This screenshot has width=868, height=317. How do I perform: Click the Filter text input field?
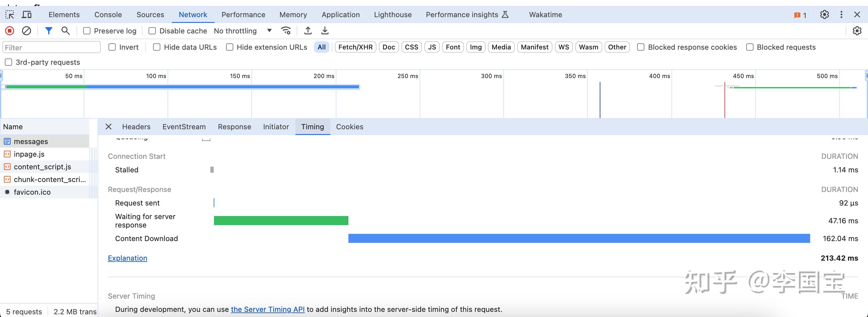52,47
